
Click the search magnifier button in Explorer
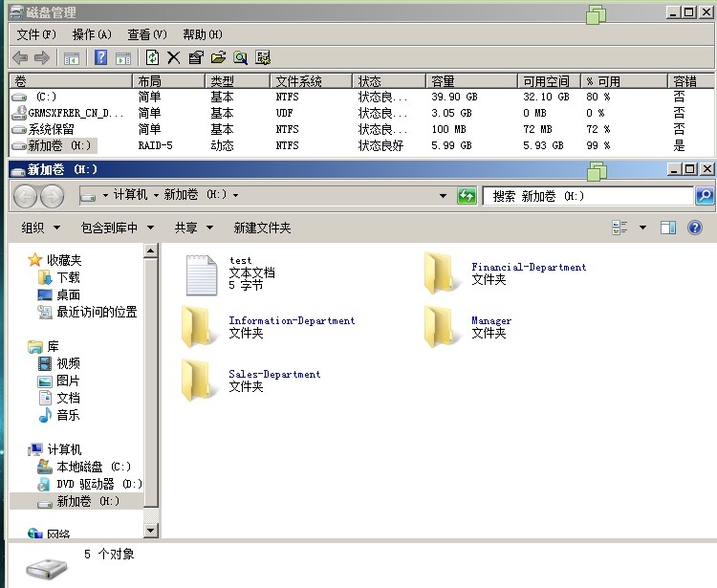[705, 196]
